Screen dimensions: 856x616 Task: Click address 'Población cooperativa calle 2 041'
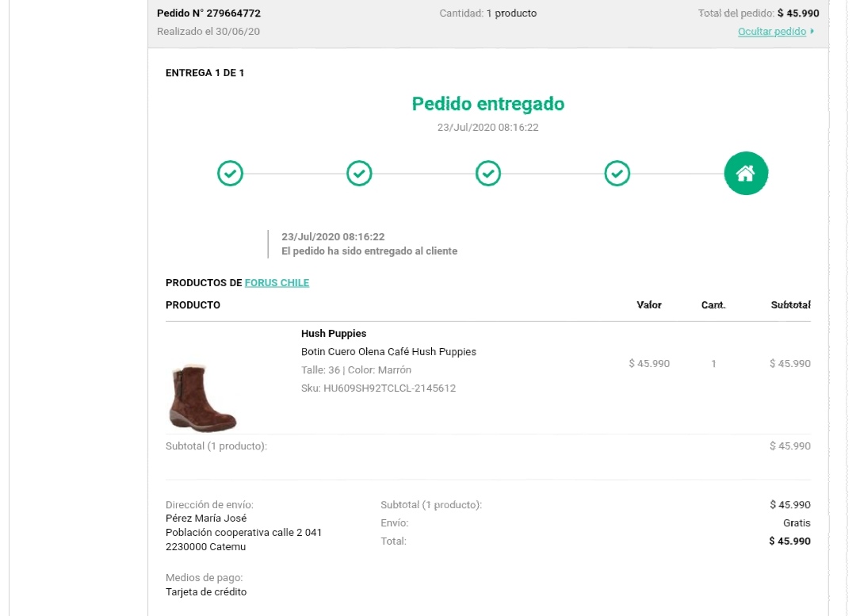tap(243, 533)
